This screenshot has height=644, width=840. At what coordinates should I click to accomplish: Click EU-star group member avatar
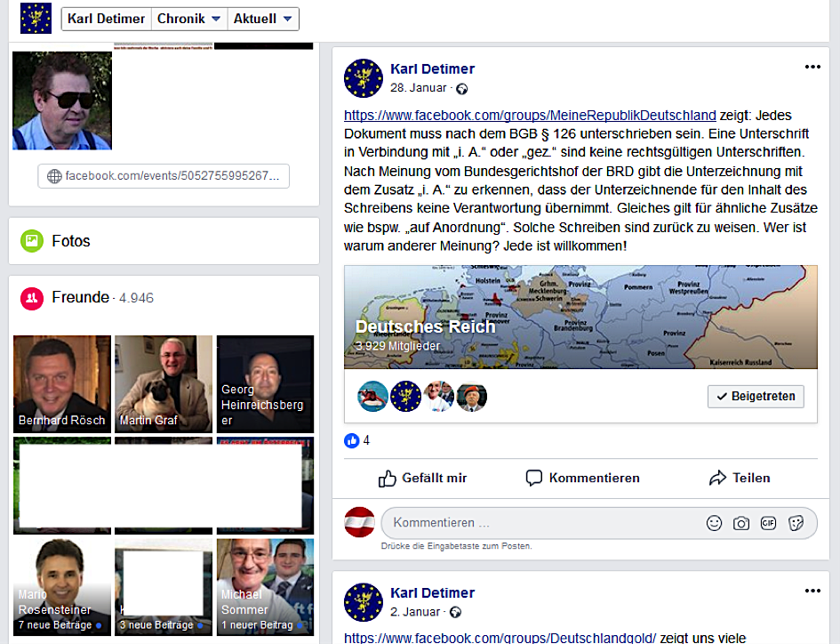click(x=405, y=396)
